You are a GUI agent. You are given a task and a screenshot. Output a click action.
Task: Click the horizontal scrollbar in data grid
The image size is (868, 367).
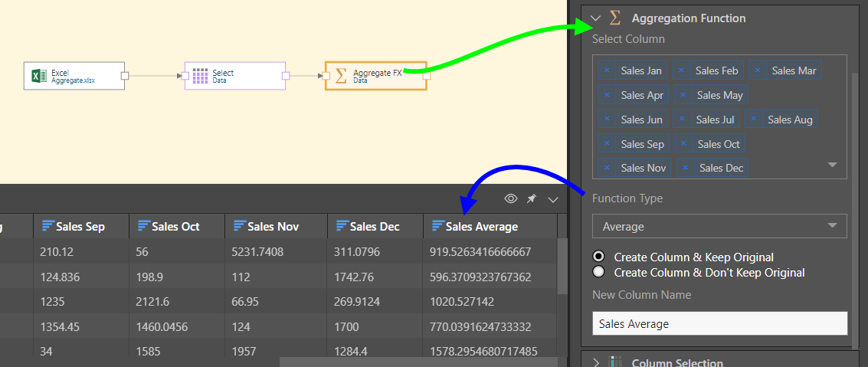[418, 362]
